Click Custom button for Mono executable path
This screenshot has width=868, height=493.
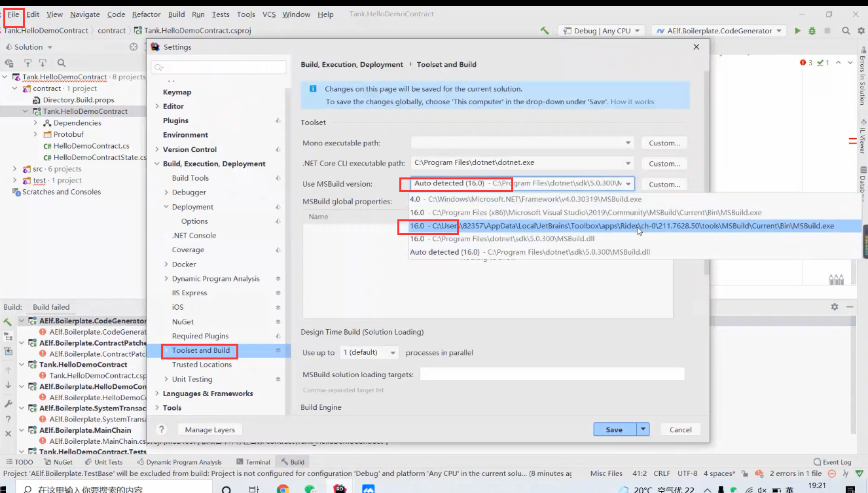[664, 143]
